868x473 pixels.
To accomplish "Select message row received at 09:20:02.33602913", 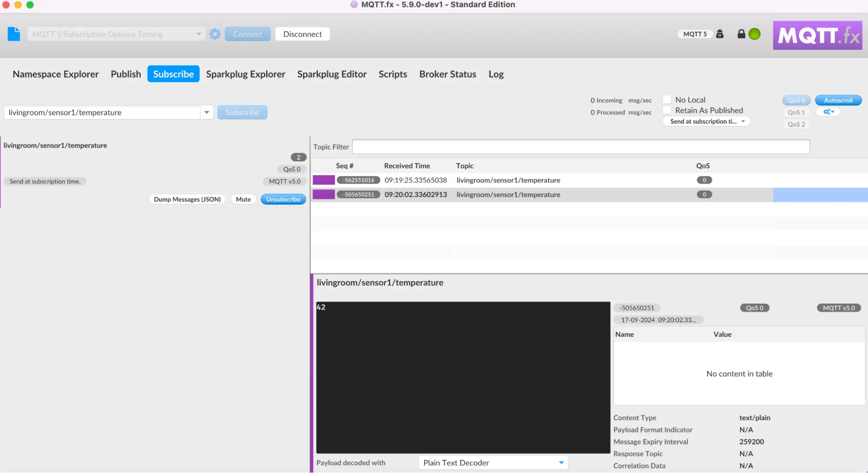I will (590, 194).
